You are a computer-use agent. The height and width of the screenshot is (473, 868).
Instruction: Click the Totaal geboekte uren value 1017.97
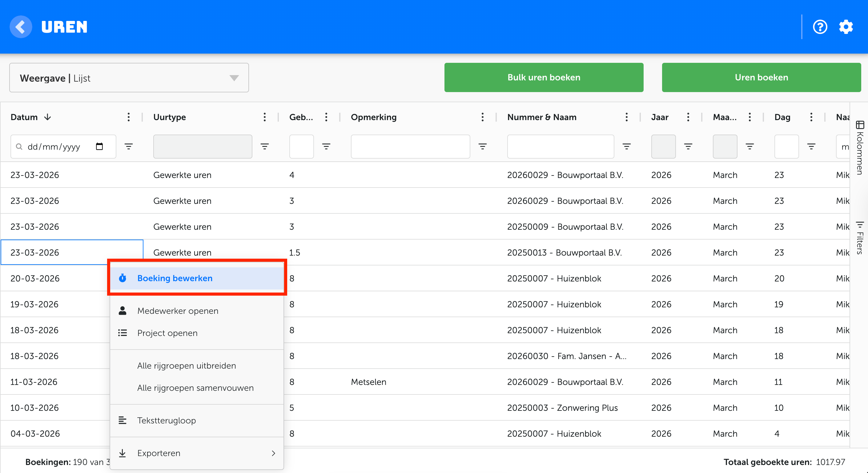tap(830, 462)
